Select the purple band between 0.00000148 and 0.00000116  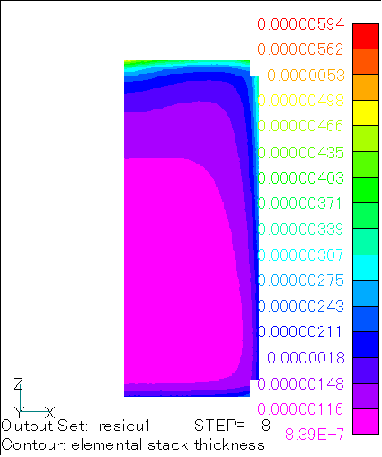point(365,396)
